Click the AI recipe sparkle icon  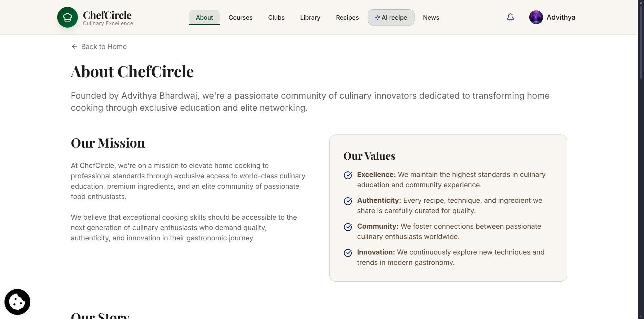pyautogui.click(x=377, y=18)
